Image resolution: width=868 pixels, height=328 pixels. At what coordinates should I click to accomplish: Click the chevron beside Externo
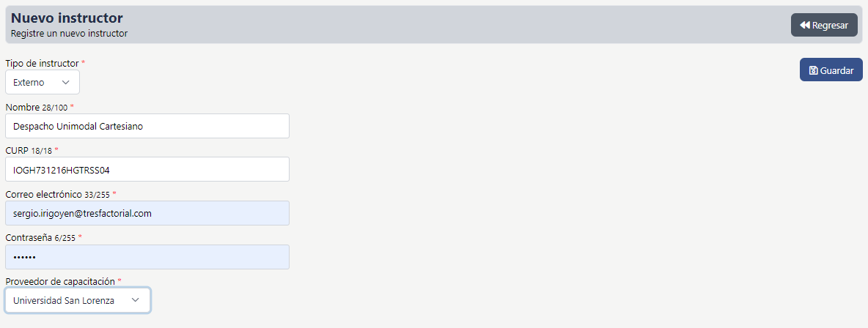point(66,82)
